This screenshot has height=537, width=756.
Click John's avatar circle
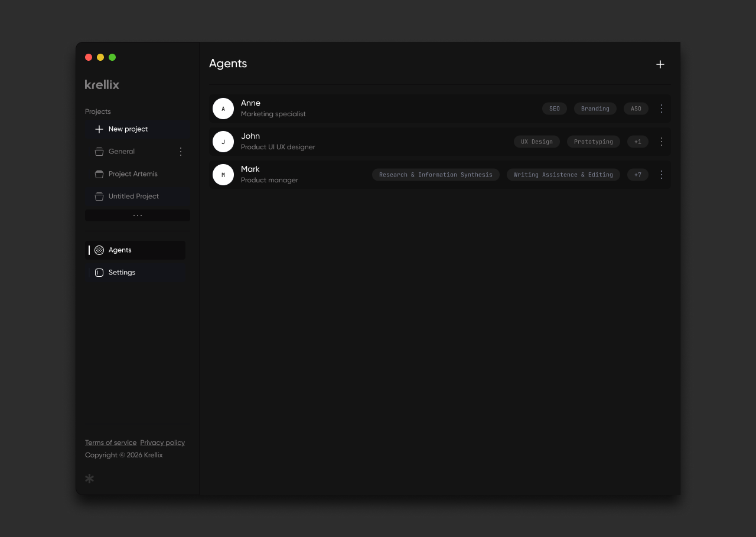pos(223,142)
